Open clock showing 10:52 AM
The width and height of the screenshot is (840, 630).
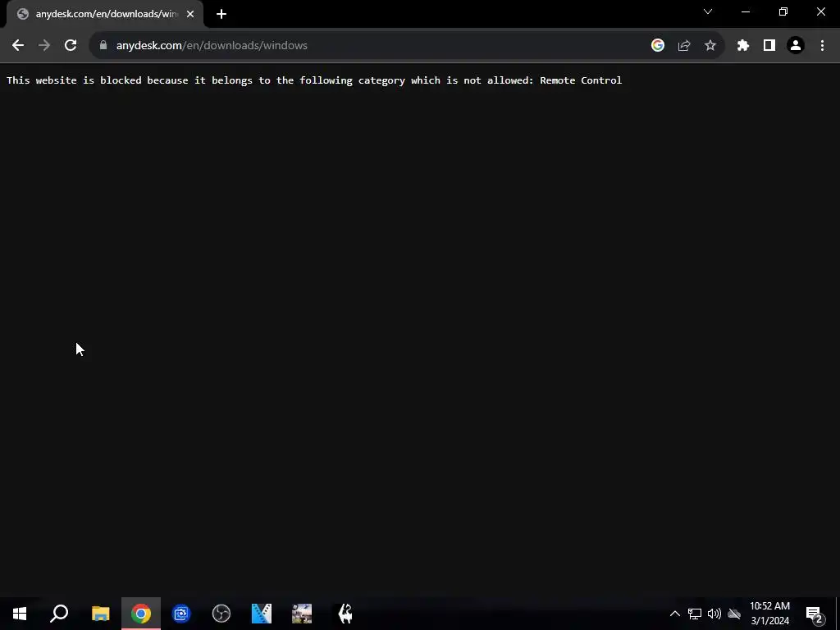769,614
